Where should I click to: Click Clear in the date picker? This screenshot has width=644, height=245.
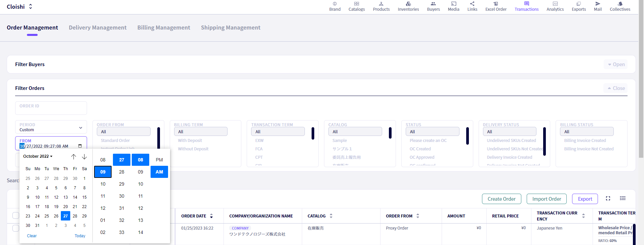point(32,236)
